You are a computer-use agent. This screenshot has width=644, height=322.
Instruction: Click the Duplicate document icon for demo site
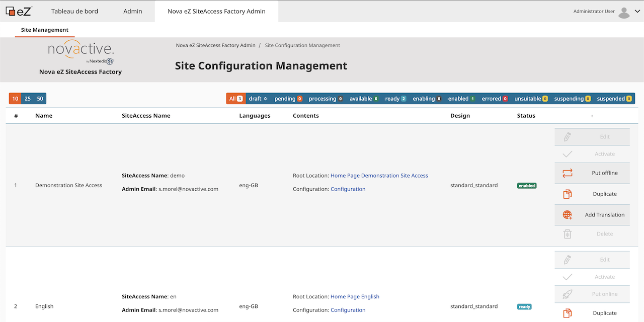568,194
